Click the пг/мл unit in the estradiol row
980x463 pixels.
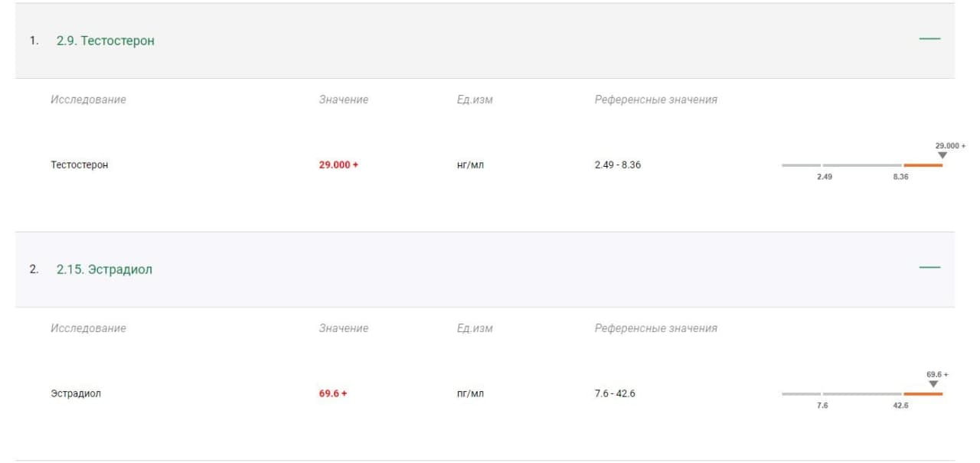(470, 394)
